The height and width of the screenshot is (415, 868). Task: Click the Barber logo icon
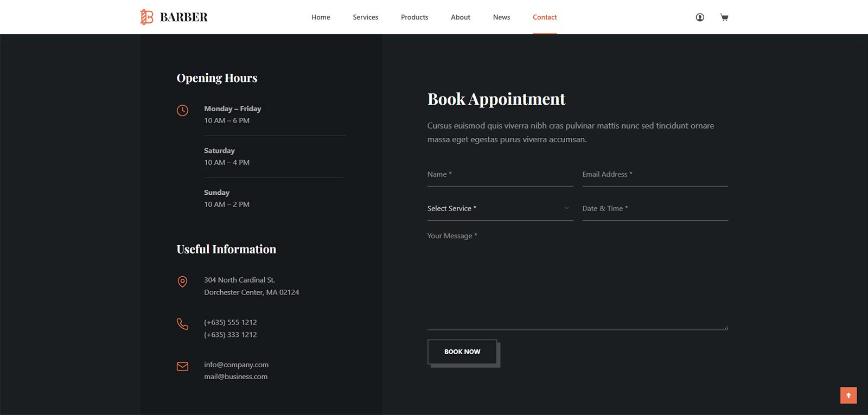(x=146, y=17)
